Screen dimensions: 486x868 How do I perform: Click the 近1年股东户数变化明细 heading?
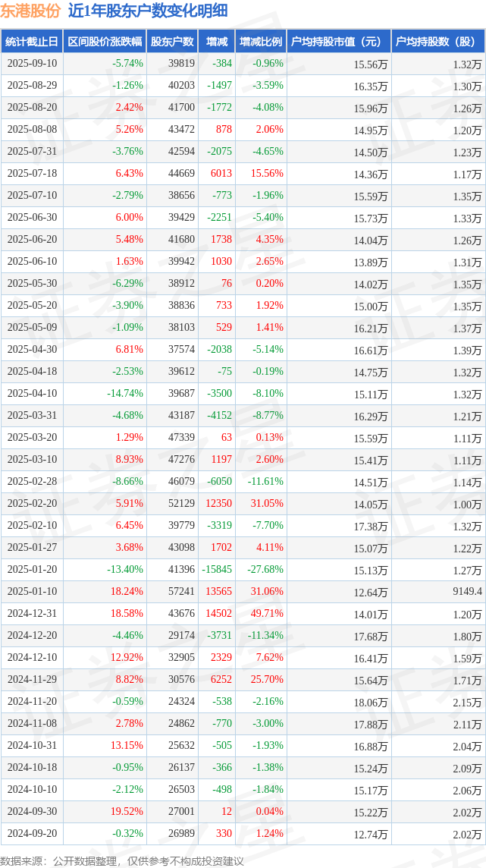147,11
